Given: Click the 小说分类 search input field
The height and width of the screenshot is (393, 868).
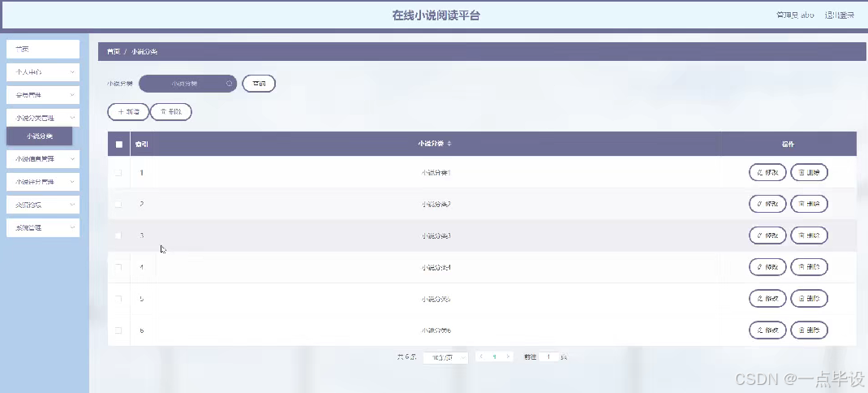Looking at the screenshot, I should tap(187, 84).
